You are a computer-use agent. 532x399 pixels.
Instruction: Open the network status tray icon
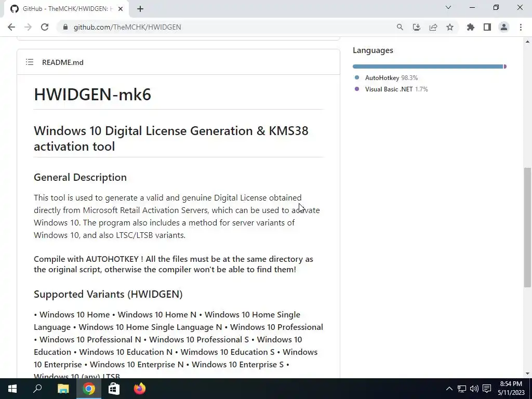coord(461,389)
